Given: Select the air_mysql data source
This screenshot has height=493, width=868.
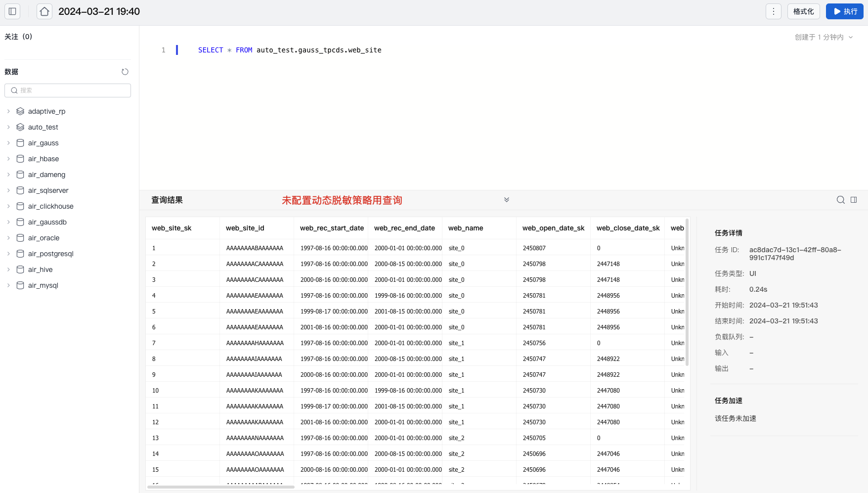Looking at the screenshot, I should click(x=43, y=285).
